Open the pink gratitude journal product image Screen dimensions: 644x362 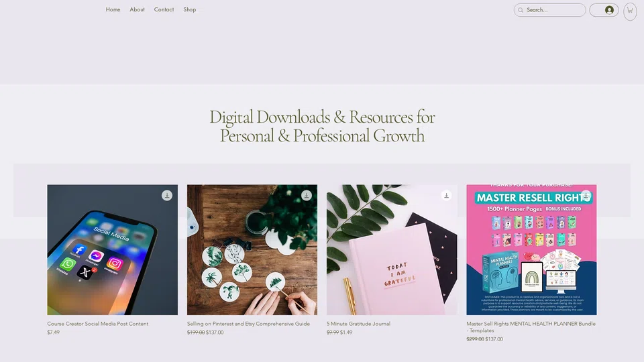392,249
